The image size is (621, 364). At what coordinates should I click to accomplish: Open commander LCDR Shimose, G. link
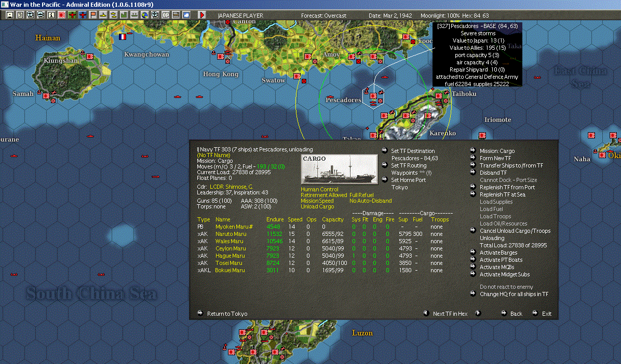(231, 187)
